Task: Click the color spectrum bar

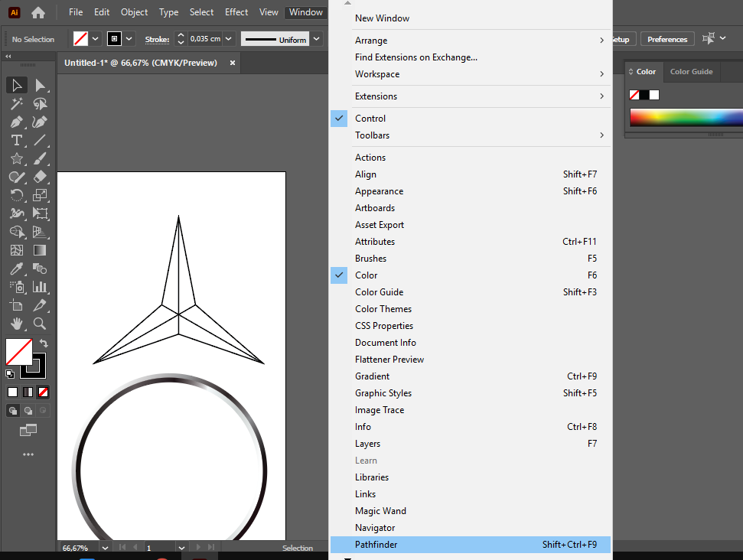Action: pos(685,118)
